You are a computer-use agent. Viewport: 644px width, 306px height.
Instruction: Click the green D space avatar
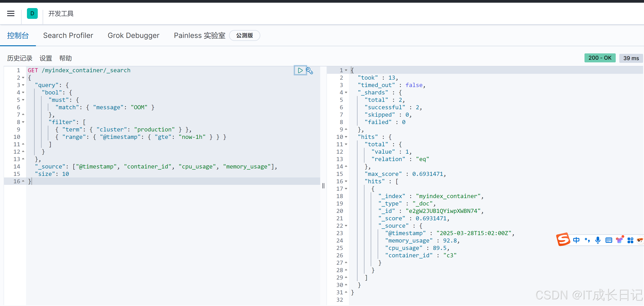pyautogui.click(x=32, y=13)
